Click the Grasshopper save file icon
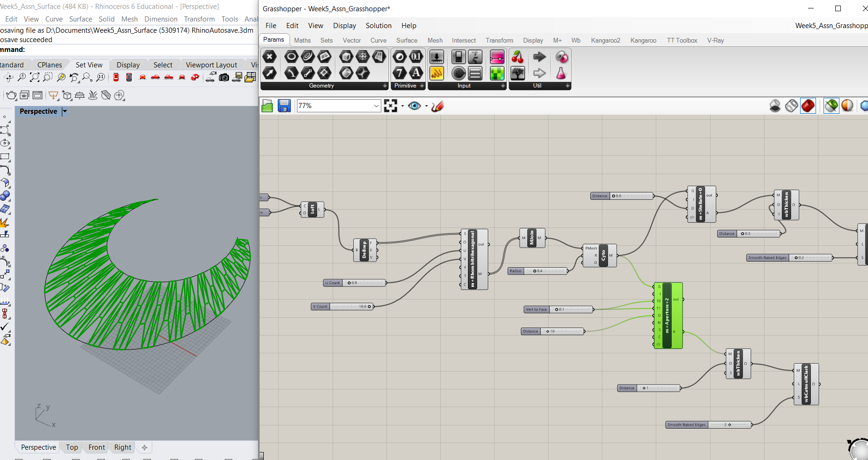 click(284, 106)
